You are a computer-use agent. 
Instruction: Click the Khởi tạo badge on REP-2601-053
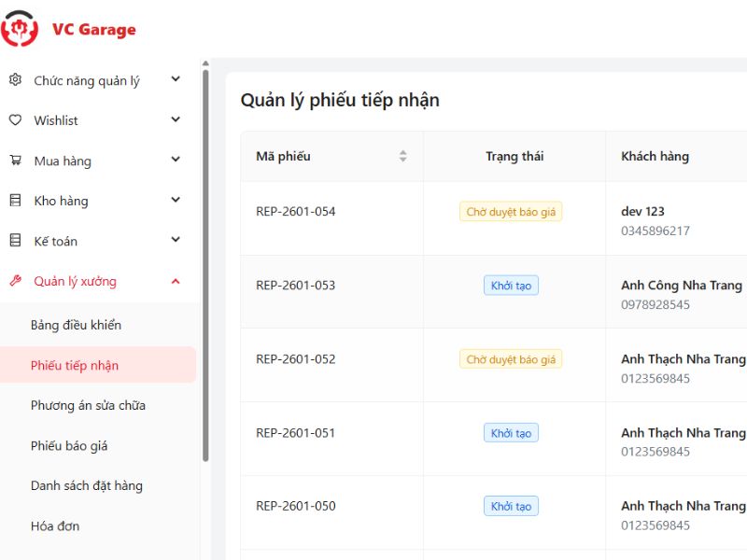tap(511, 285)
